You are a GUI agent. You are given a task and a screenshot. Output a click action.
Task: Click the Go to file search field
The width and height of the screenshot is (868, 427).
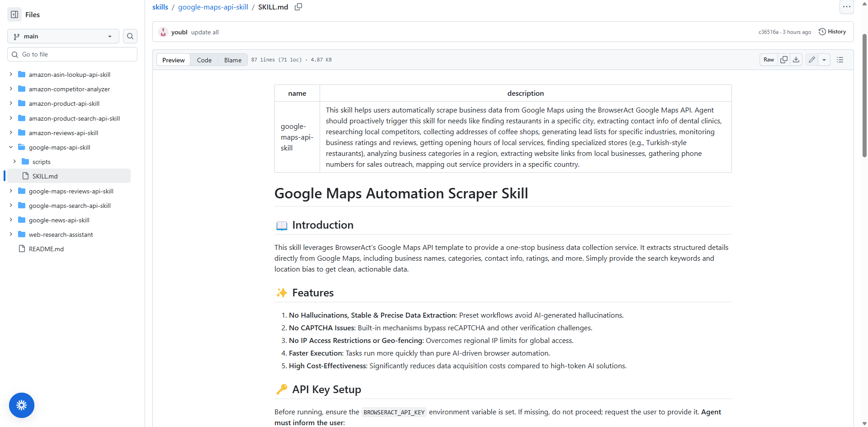72,54
